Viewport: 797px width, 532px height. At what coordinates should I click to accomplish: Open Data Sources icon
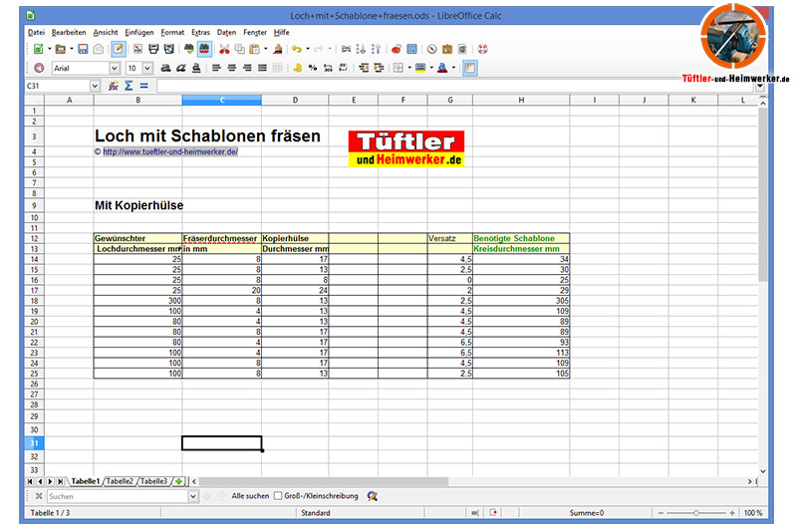pos(462,49)
